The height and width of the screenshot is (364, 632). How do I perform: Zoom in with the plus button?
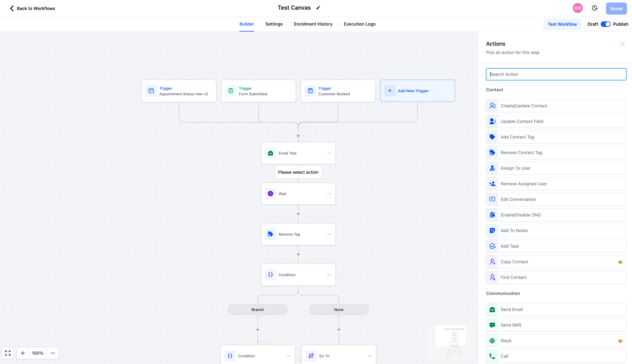tap(23, 353)
